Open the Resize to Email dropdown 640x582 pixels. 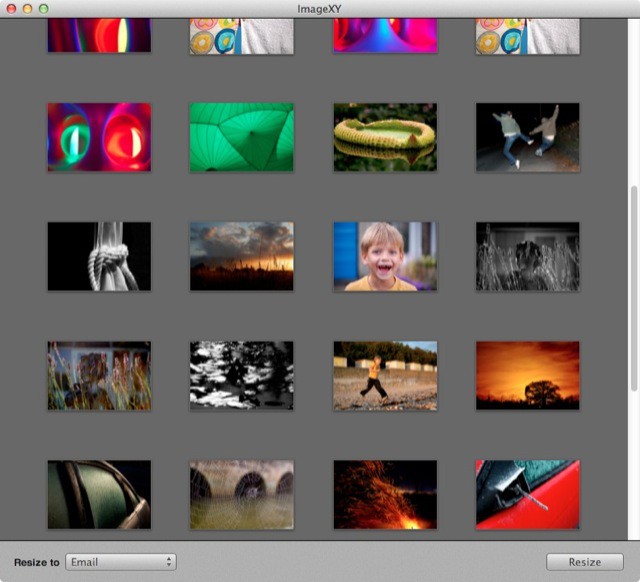point(121,562)
